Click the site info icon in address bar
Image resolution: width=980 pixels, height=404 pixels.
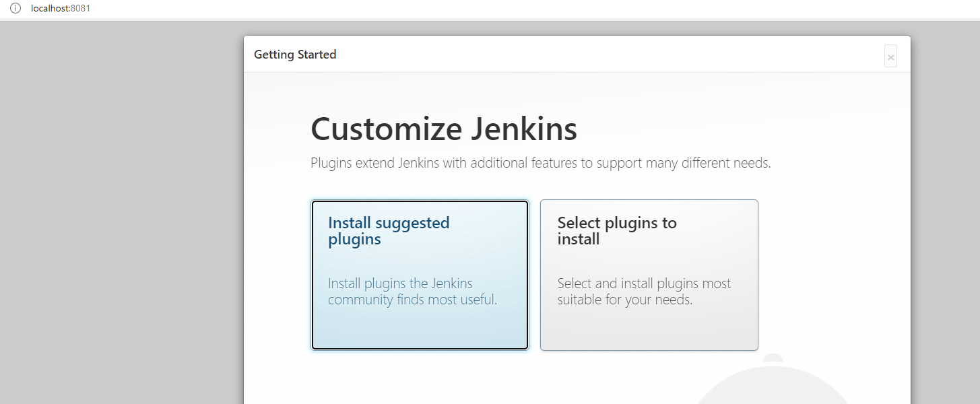click(15, 9)
